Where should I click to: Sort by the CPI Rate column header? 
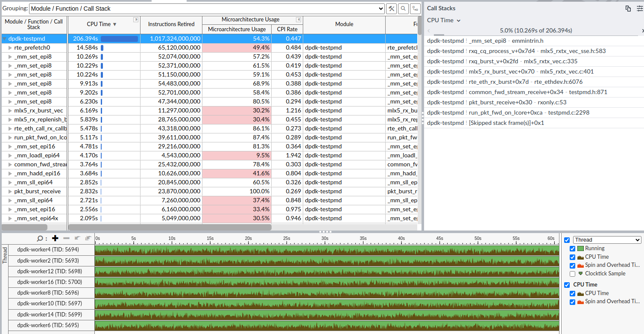pyautogui.click(x=287, y=29)
